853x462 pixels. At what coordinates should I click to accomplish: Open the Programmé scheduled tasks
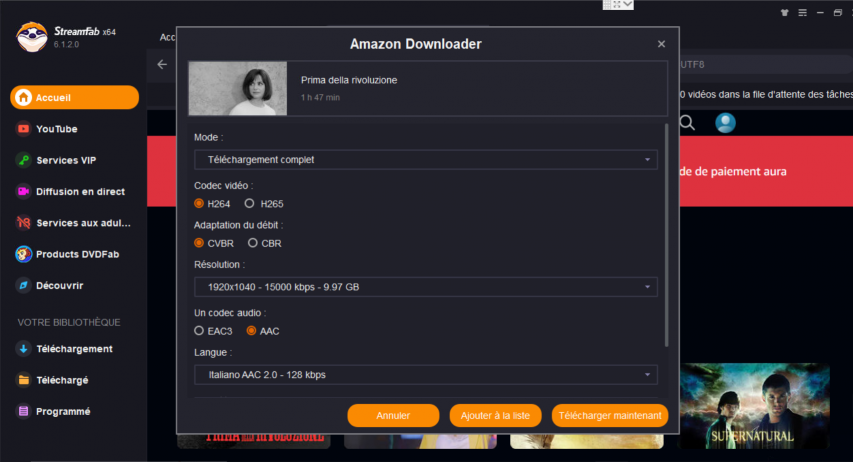(63, 411)
